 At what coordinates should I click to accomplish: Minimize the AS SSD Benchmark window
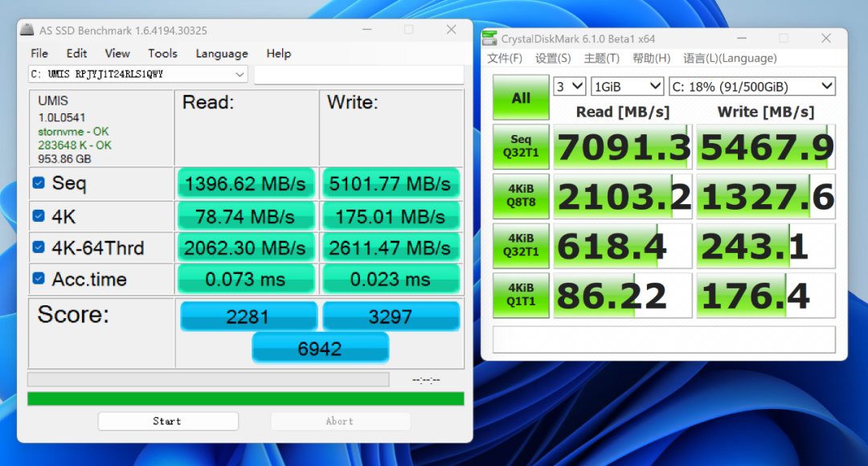[x=367, y=30]
